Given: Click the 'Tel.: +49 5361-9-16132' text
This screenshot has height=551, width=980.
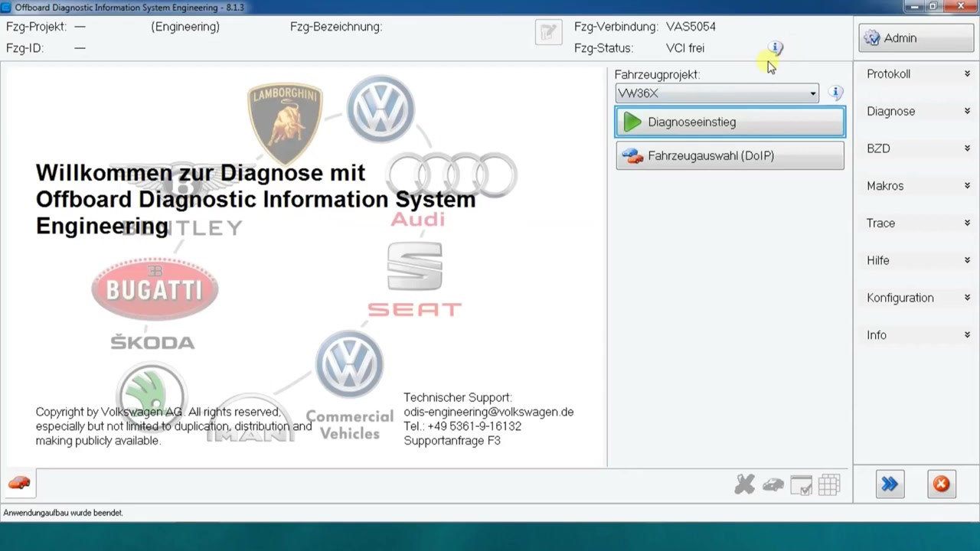Looking at the screenshot, I should point(462,426).
